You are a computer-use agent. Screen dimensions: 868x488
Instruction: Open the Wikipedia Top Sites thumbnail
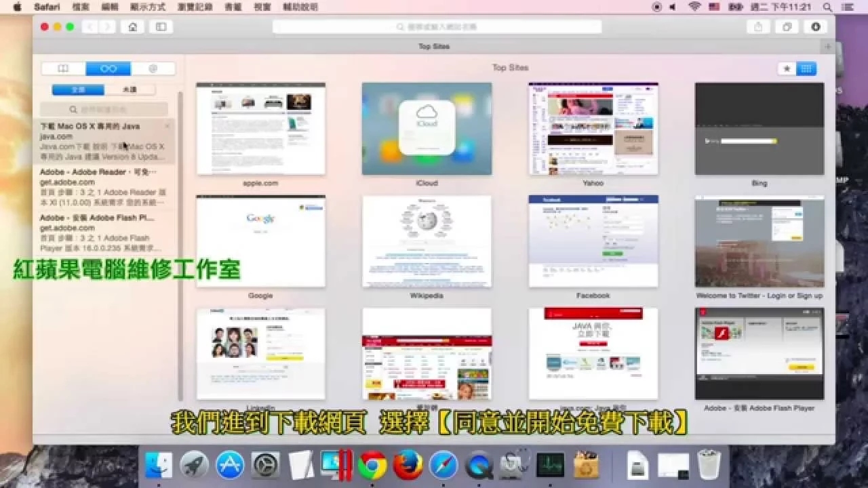427,241
